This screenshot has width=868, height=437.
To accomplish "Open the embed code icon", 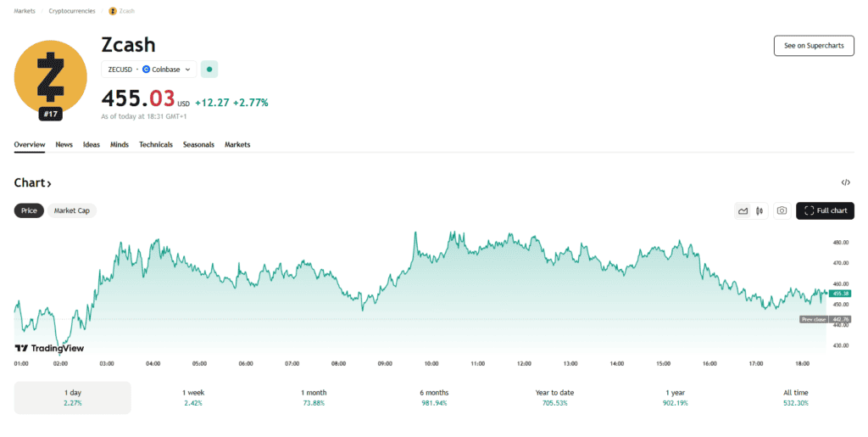I will pos(845,182).
